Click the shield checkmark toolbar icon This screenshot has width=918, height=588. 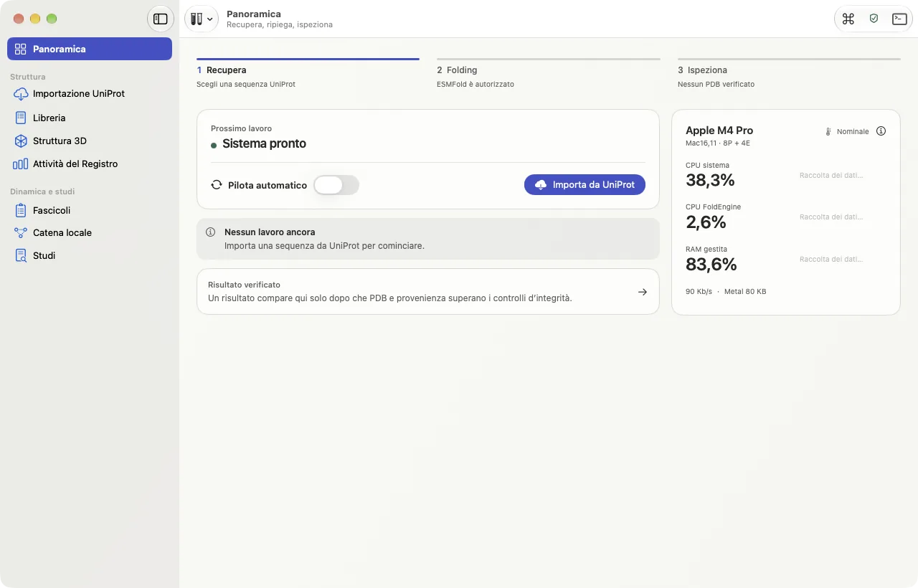(874, 19)
